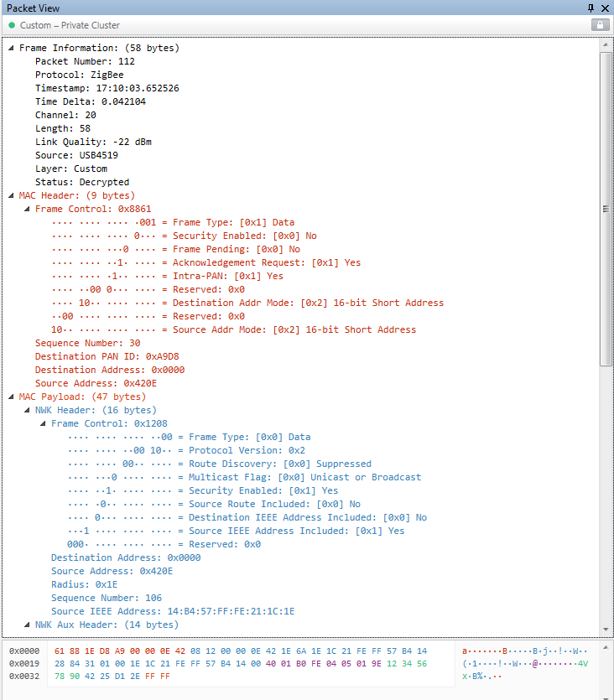Collapse the MAC Header section

10,196
